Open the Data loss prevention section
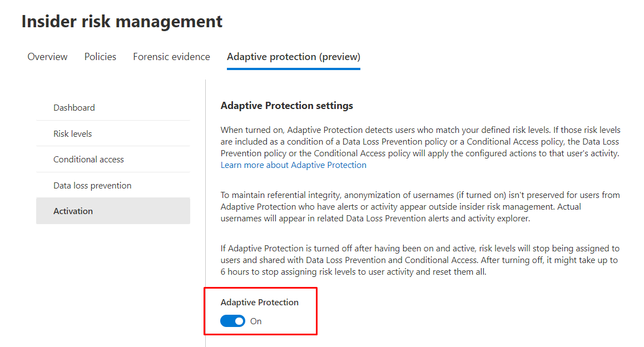Image resolution: width=644 pixels, height=347 pixels. click(x=92, y=186)
